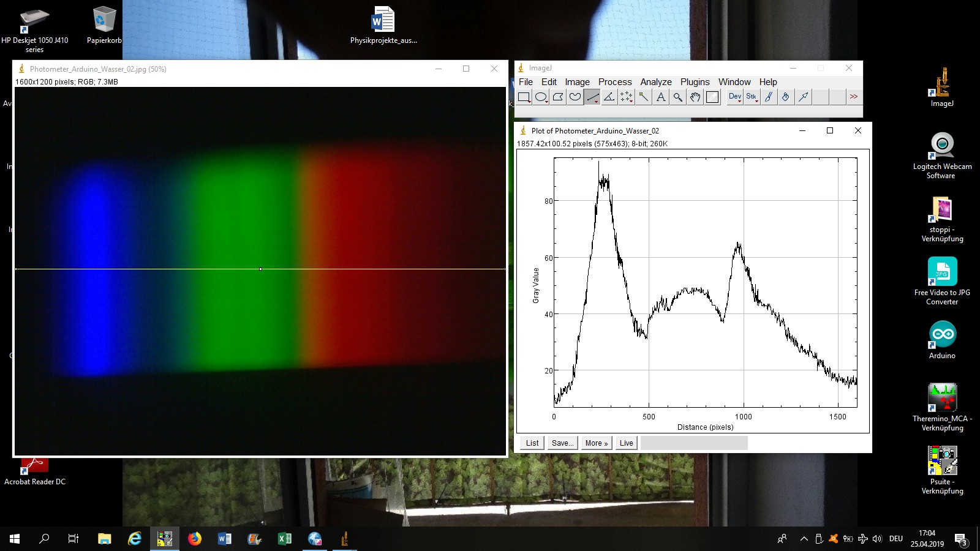Open Logitech Webcam Software desktop shortcut
This screenshot has height=551, width=980.
coord(942,156)
